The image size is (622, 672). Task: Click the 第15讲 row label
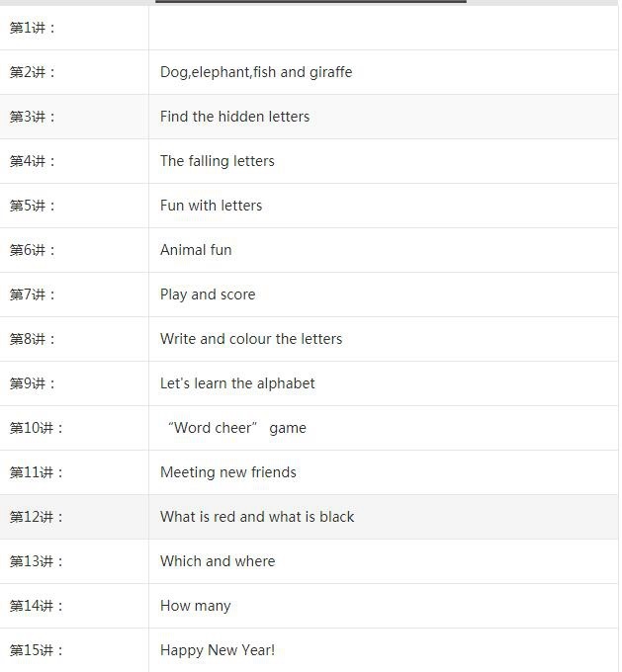pos(37,650)
